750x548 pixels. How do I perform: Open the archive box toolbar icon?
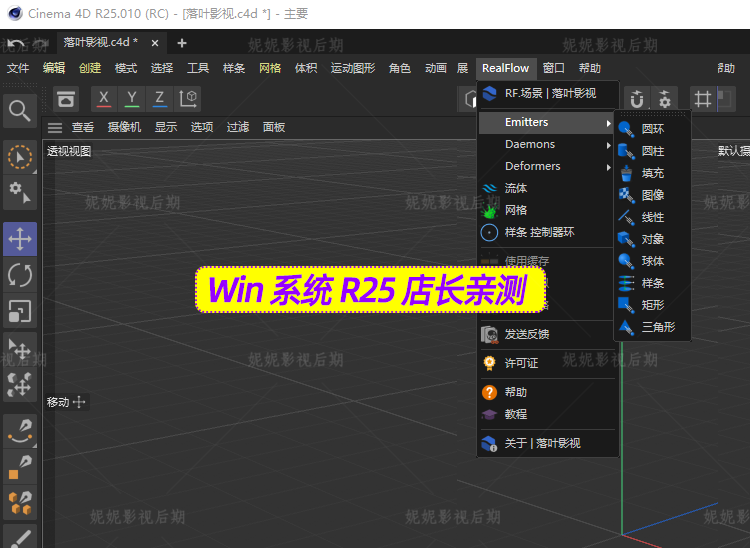click(66, 99)
